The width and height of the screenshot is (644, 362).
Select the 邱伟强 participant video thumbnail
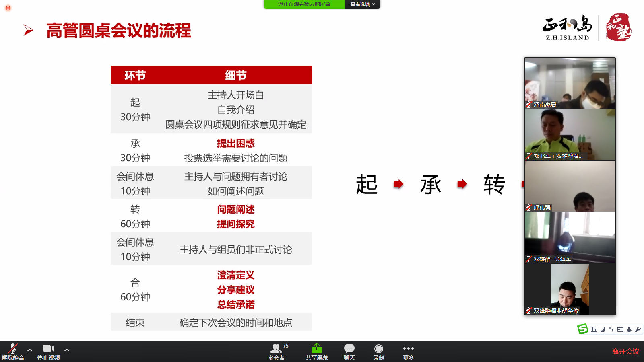570,186
